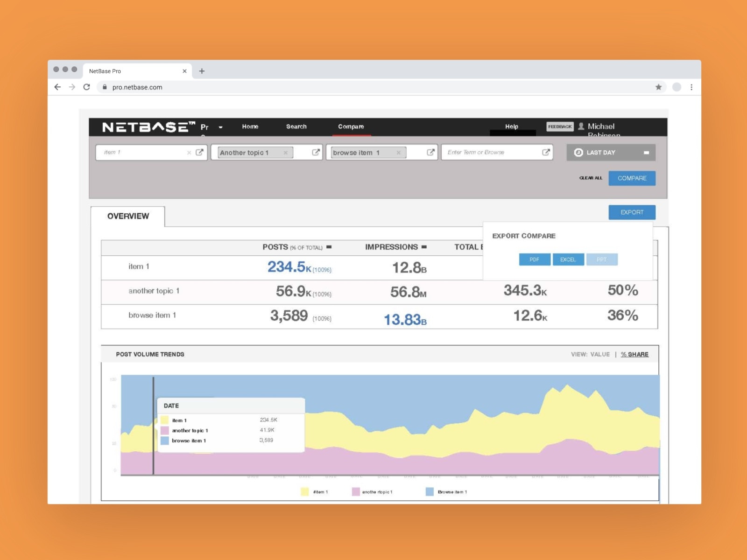Screen dimensions: 747x560
Task: Open the sort options beside the POSTS header
Action: coord(330,247)
